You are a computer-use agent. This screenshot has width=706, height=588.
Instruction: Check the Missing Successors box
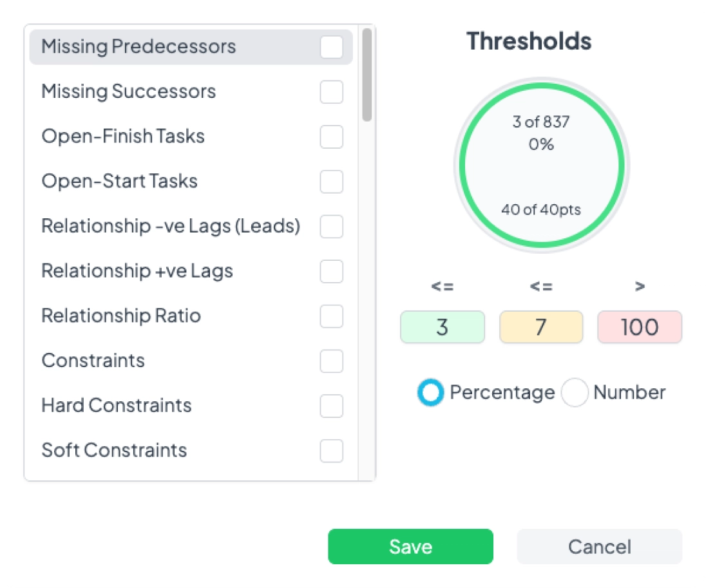pyautogui.click(x=331, y=91)
